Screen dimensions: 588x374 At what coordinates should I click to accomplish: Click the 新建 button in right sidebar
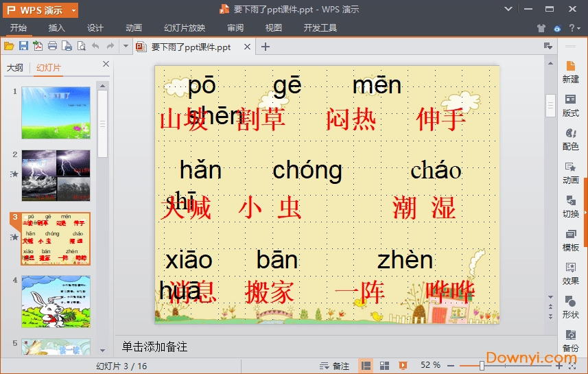tap(570, 71)
